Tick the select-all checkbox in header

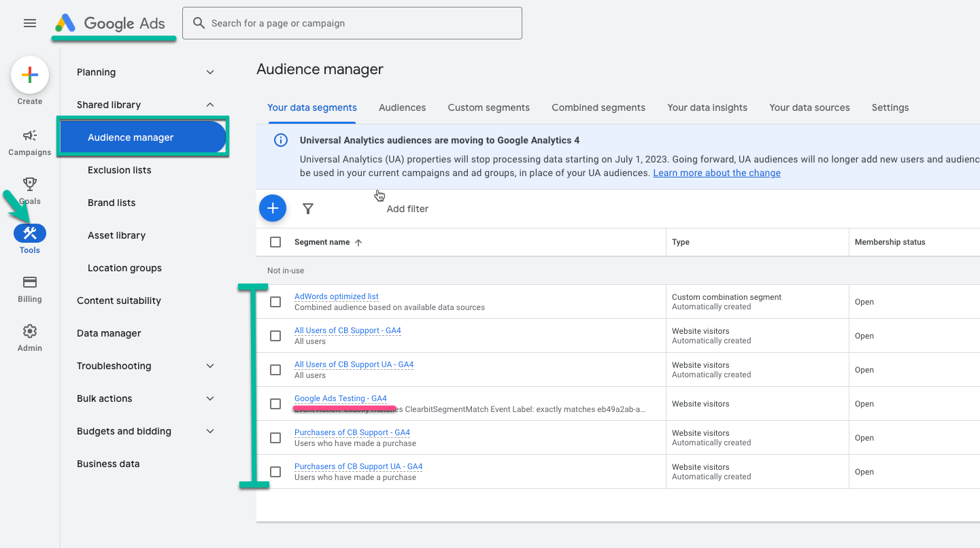coord(275,242)
